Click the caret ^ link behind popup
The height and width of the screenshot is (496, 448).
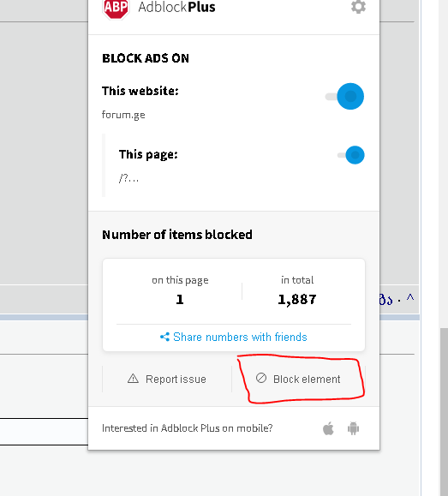[410, 297]
